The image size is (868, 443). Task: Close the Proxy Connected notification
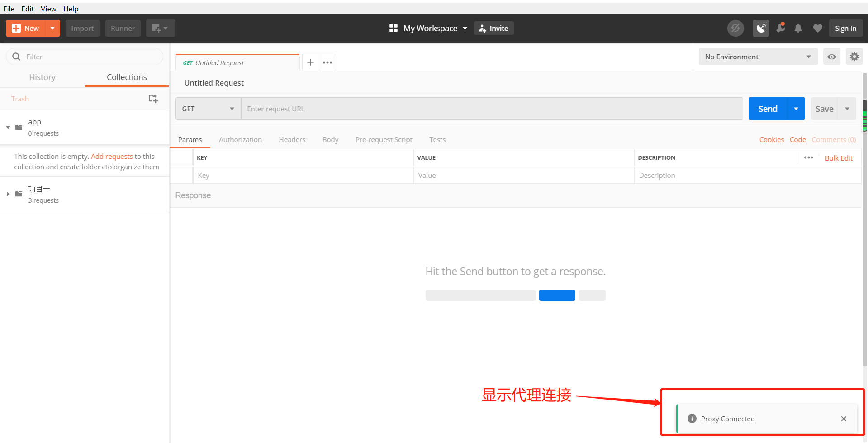point(844,419)
